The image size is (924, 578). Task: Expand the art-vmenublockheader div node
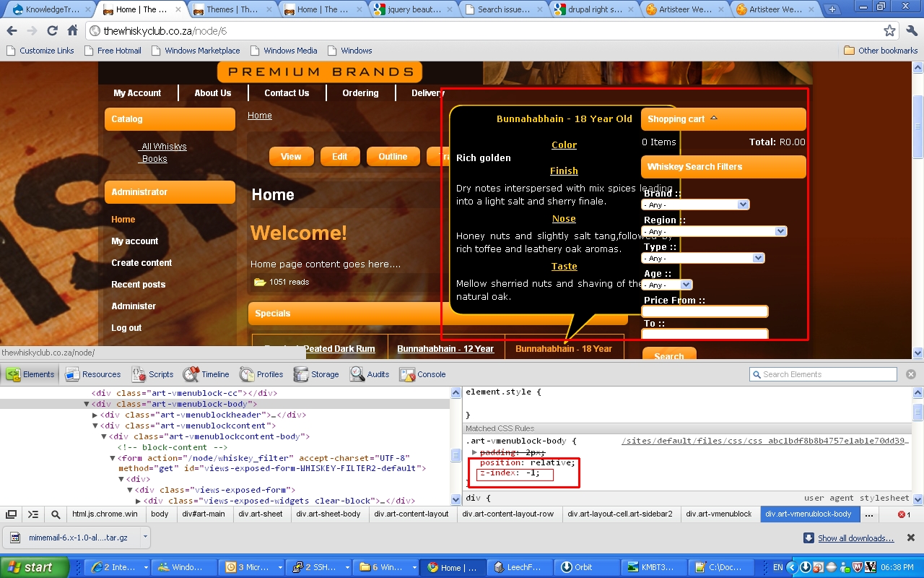coord(95,415)
